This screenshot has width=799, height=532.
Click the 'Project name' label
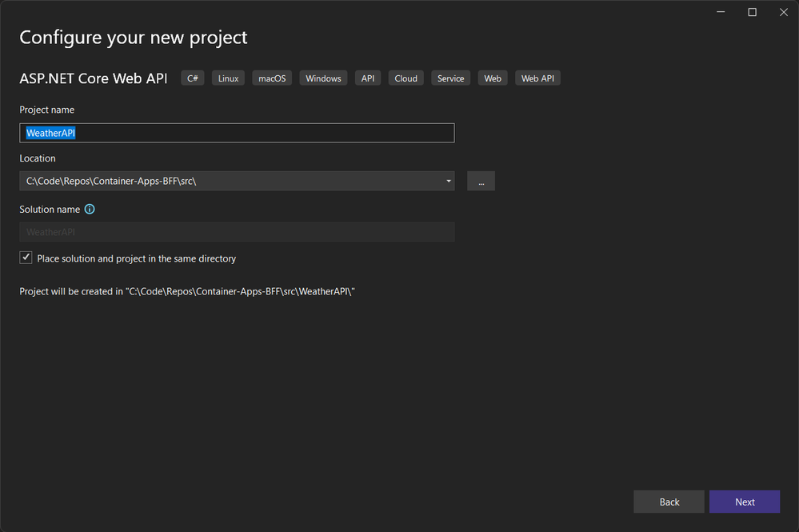click(x=47, y=110)
